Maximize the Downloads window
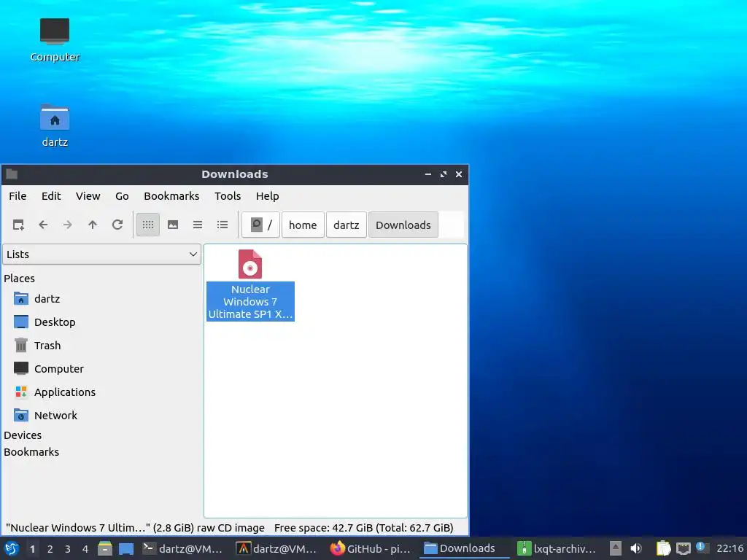747x560 pixels. 444,174
